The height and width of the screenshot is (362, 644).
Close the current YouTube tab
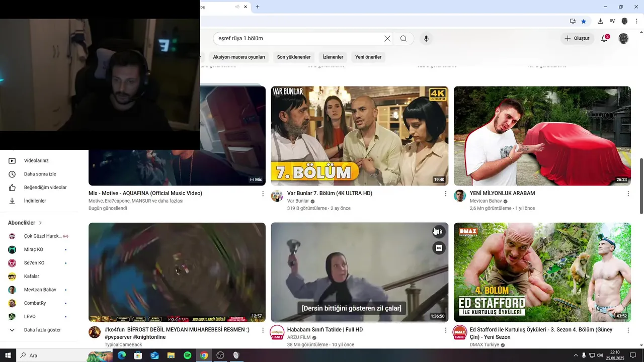[246, 7]
